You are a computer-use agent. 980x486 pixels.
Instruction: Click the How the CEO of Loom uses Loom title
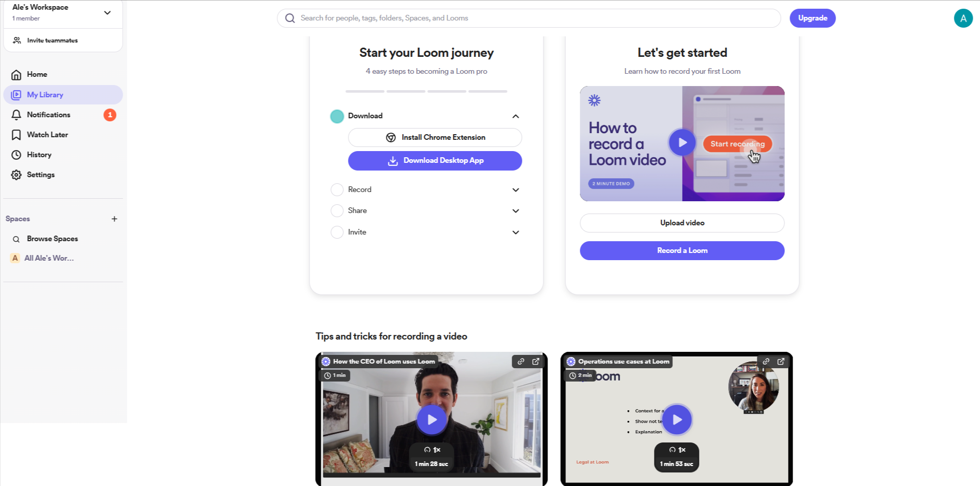click(384, 362)
